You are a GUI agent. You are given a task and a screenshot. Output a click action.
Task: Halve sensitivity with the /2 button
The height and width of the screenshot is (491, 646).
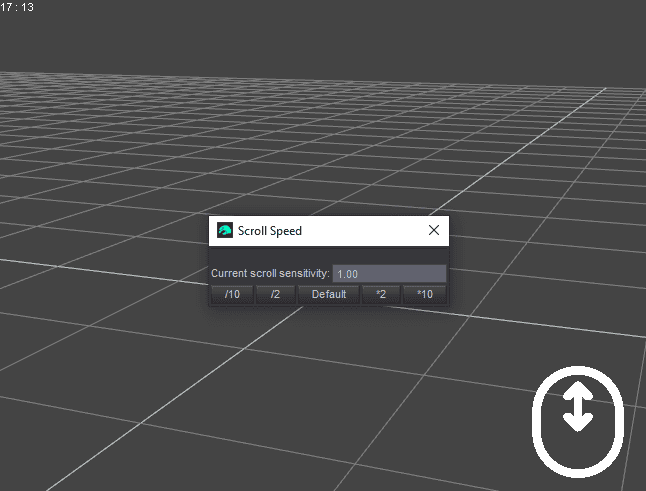coord(275,294)
